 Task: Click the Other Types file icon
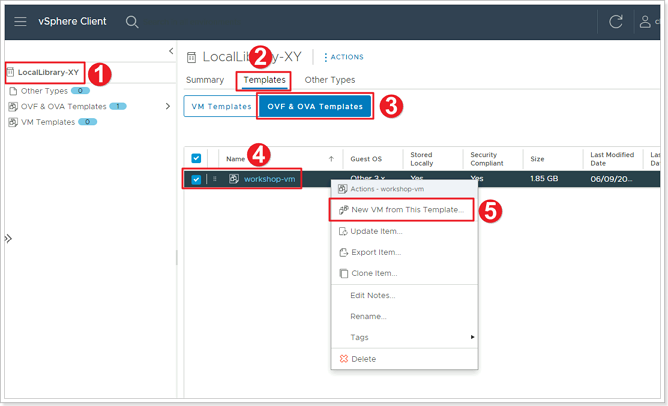[13, 91]
